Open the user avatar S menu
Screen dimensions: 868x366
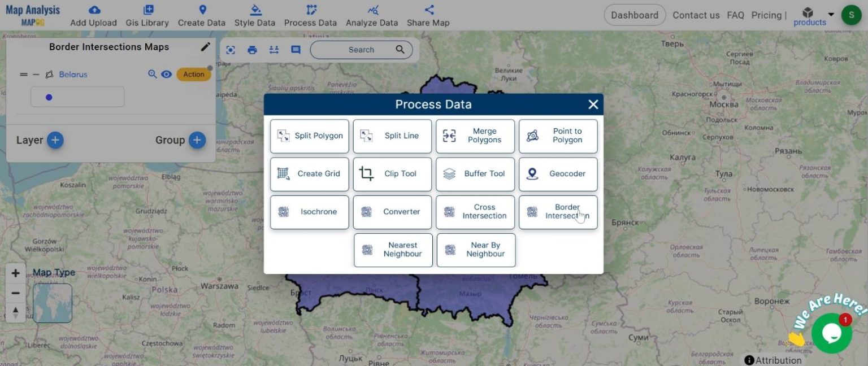pos(851,15)
